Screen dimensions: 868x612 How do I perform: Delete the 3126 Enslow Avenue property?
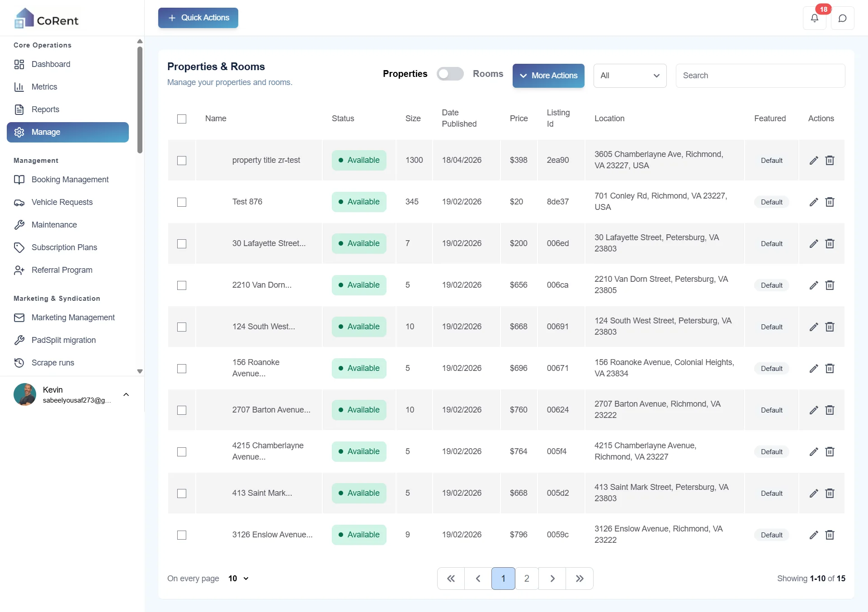tap(830, 535)
